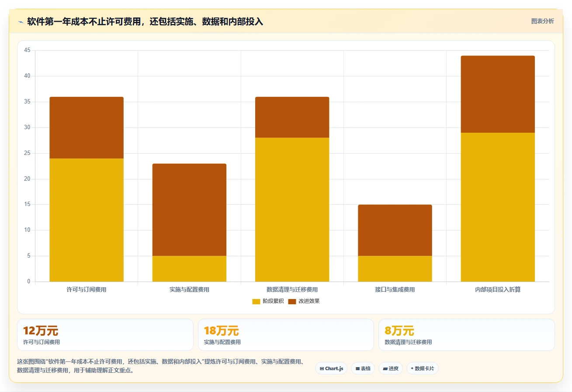Click the yellow bar segment for 接口与集成费用
Viewport: 572px width, 392px height.
395,269
